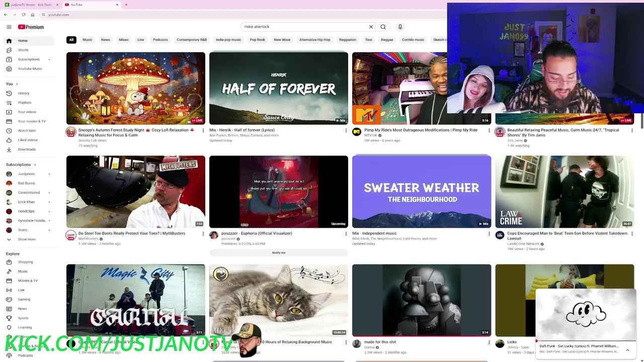
Task: Select the Music filter chip
Action: coord(87,40)
